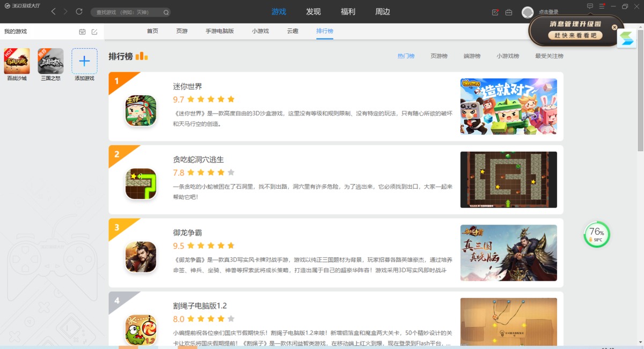
Task: Click the 贪吃蛇洞穴逃生 game icon
Action: [141, 184]
